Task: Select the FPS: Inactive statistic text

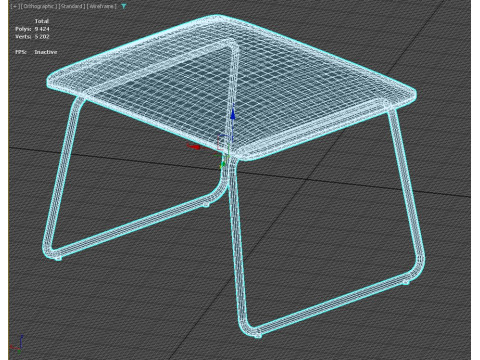Action: click(36, 52)
